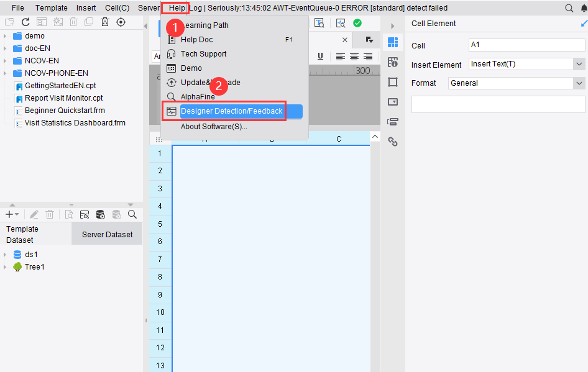Expand the NCOV-EN folder
Viewport: 588px width, 372px height.
pos(5,61)
